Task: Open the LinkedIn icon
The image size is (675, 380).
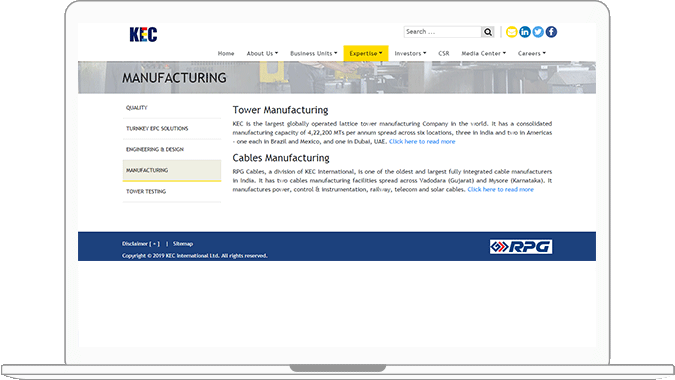Action: [x=525, y=32]
